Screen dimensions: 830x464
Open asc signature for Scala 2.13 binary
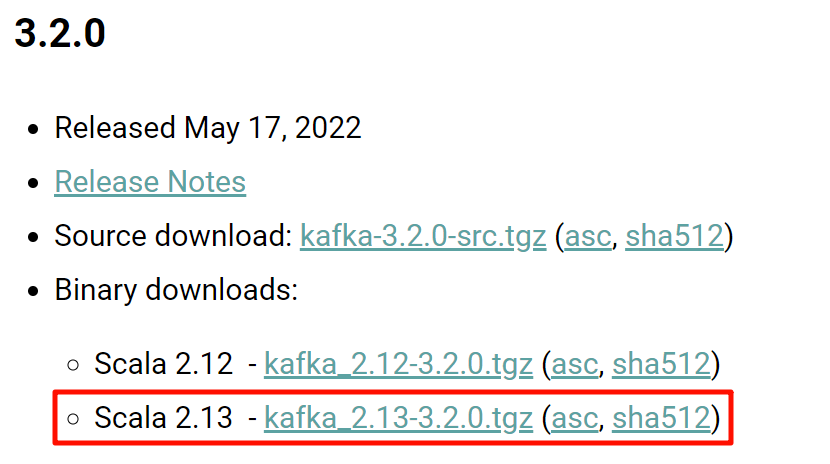coord(576,418)
